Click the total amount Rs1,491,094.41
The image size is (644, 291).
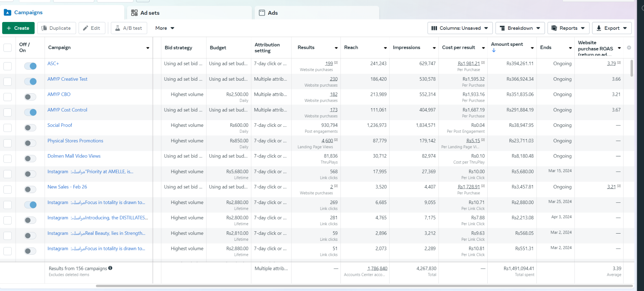click(519, 268)
